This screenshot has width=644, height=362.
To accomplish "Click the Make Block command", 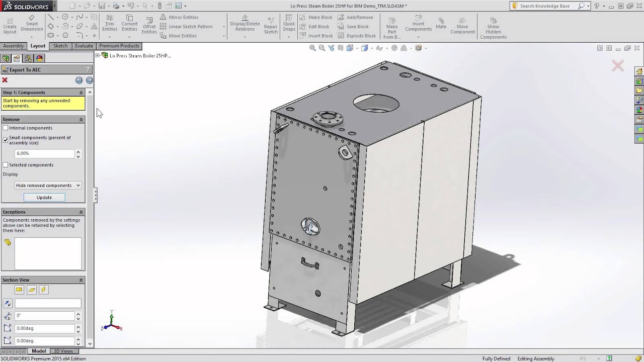I will pyautogui.click(x=316, y=17).
